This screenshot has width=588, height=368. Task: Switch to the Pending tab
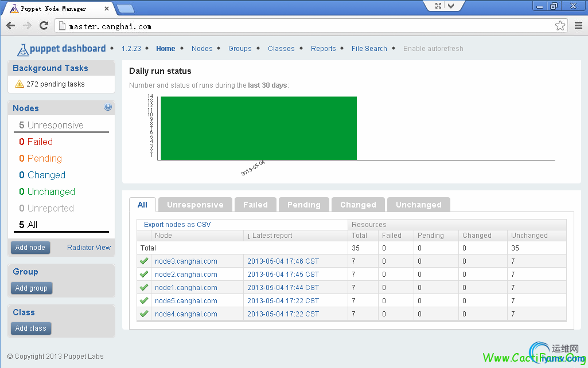[303, 205]
